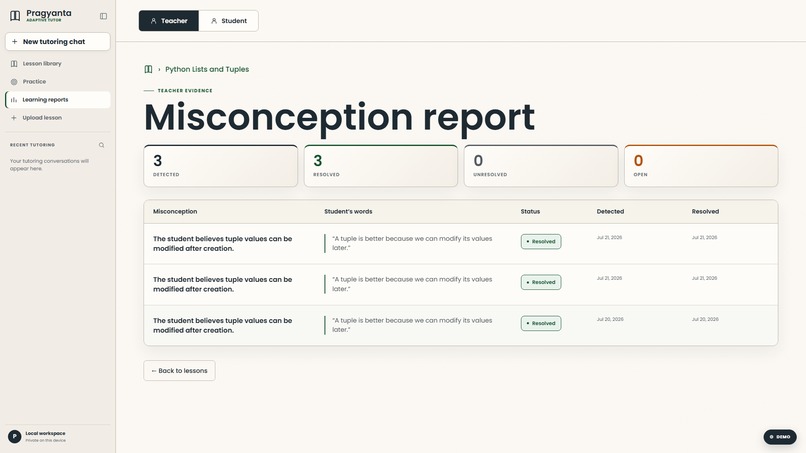Click the TEACHER EVIDENCE label
Screen dimensions: 806x453
tap(185, 90)
